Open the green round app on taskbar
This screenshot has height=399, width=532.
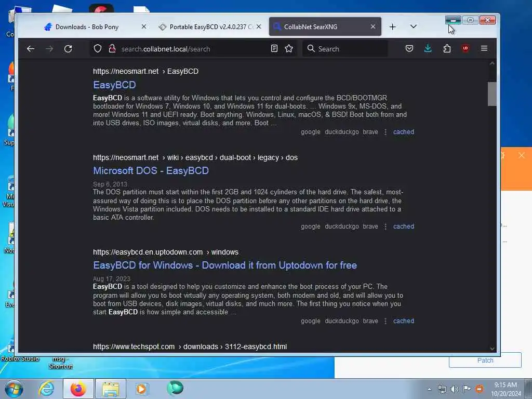(175, 388)
